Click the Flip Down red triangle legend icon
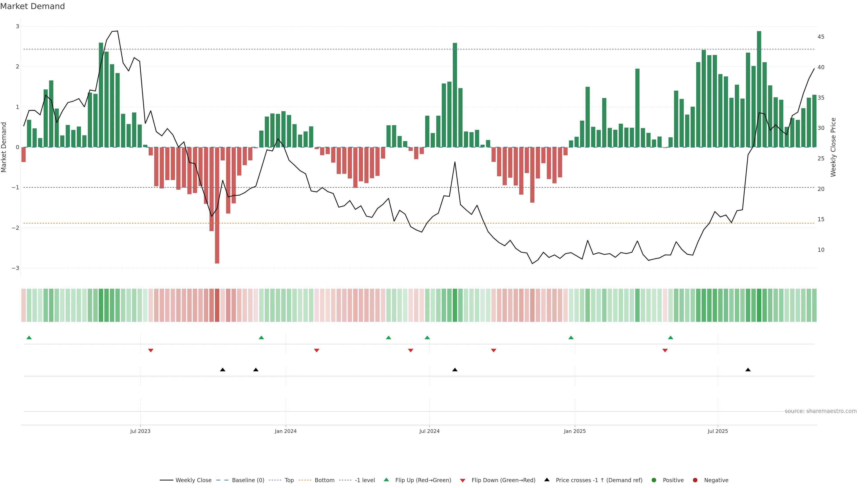 [463, 480]
